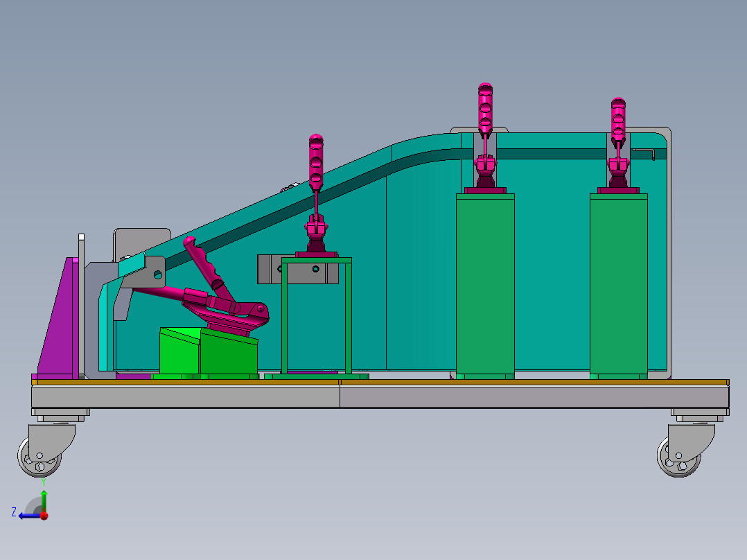Click the red origin ball of the triad

click(x=44, y=516)
